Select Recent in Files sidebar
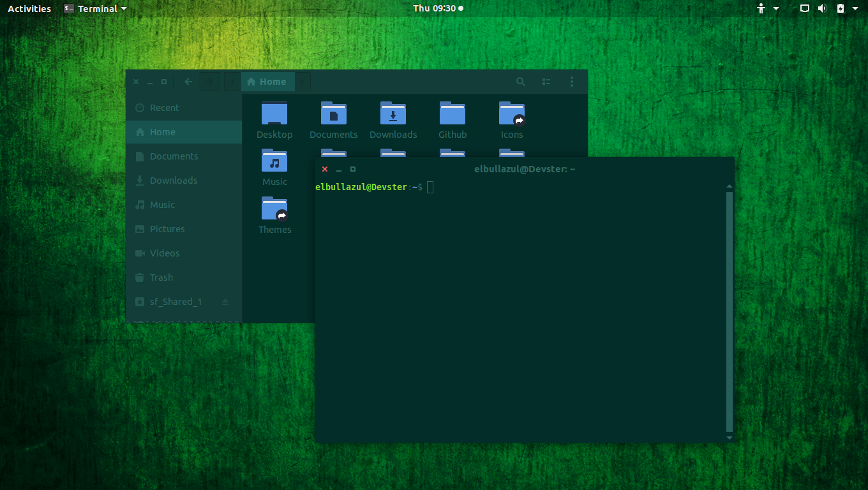Viewport: 868px width, 490px height. point(184,108)
